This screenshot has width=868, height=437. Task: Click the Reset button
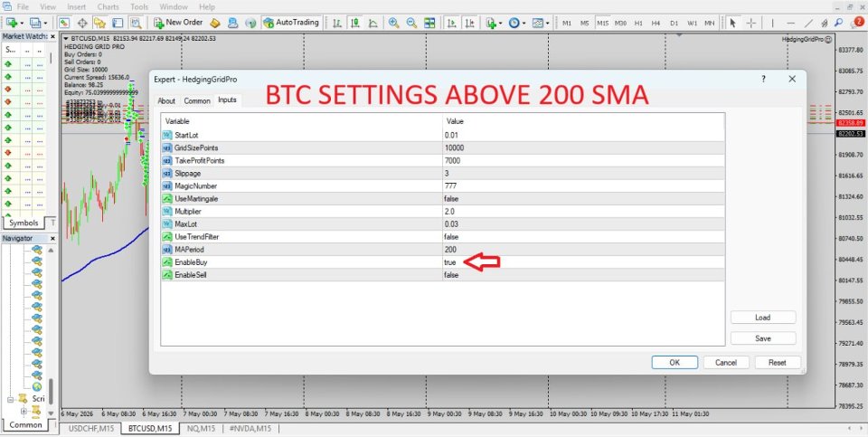pyautogui.click(x=778, y=362)
